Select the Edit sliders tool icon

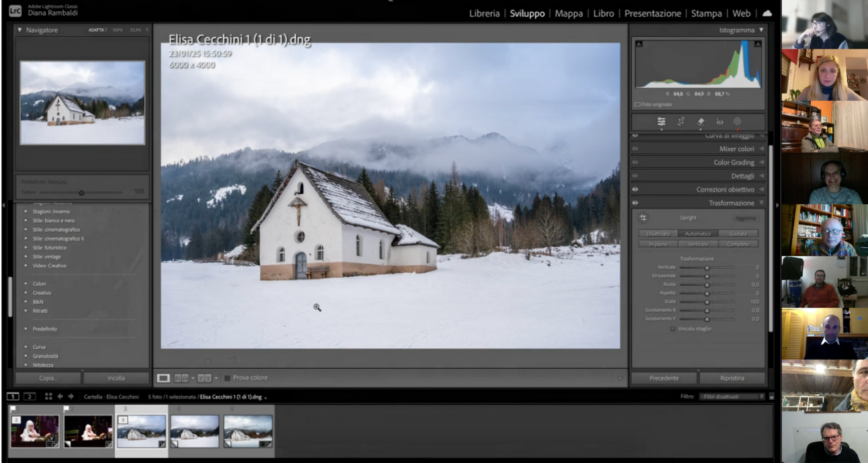[662, 122]
